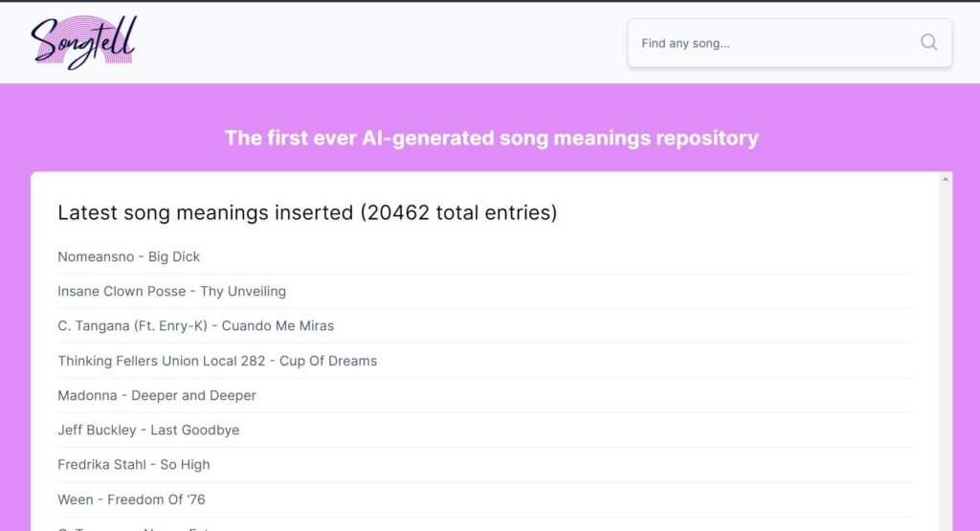
Task: Open Ween - Freedom Of '76 meaning
Action: pyautogui.click(x=131, y=499)
